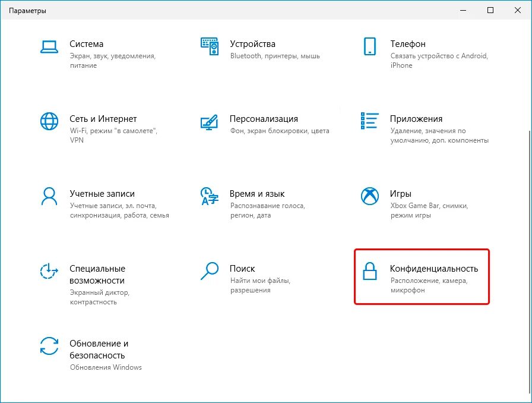
Task: Click the Время и язык icon
Action: (210, 196)
